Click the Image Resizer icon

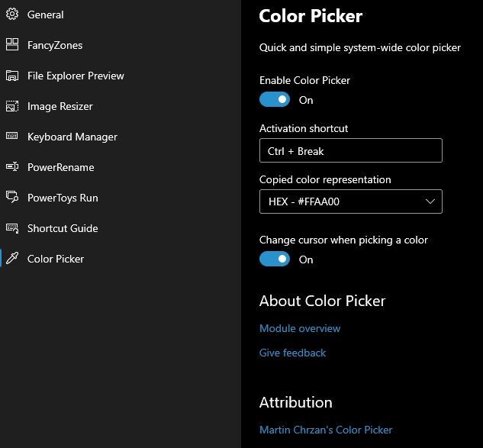coord(12,106)
